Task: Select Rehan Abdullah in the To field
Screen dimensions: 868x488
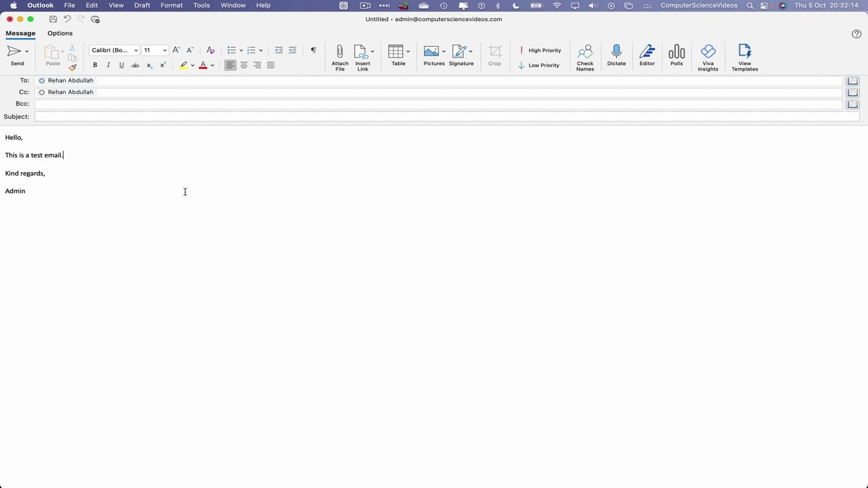Action: point(66,81)
